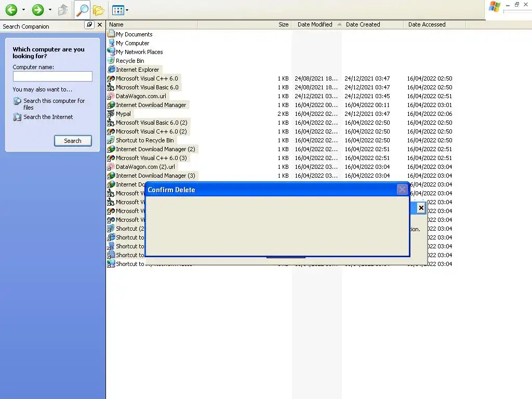Screen dimensions: 532x399
Task: Click the '2 KB' size of Mypal
Action: (283, 114)
